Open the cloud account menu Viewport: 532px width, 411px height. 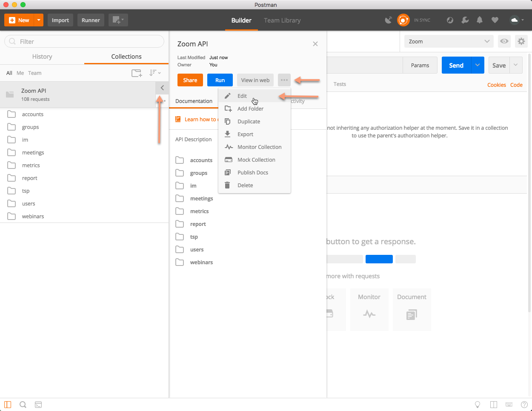click(x=517, y=20)
